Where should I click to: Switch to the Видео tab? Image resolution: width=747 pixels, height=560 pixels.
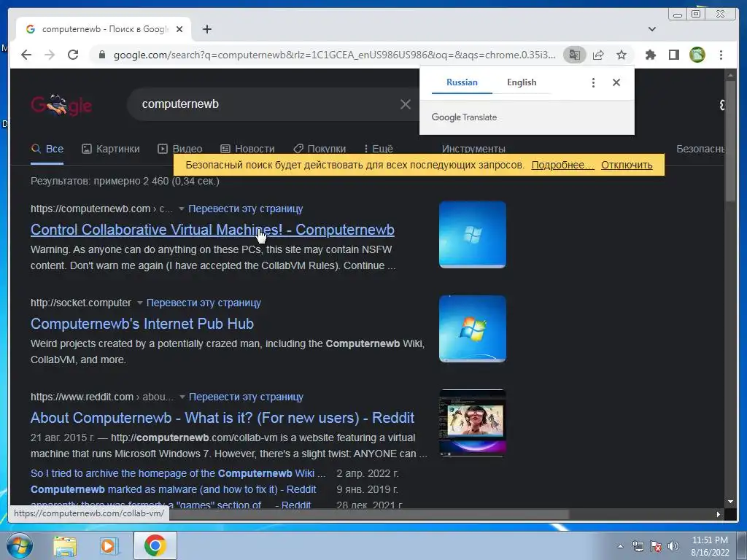point(180,149)
